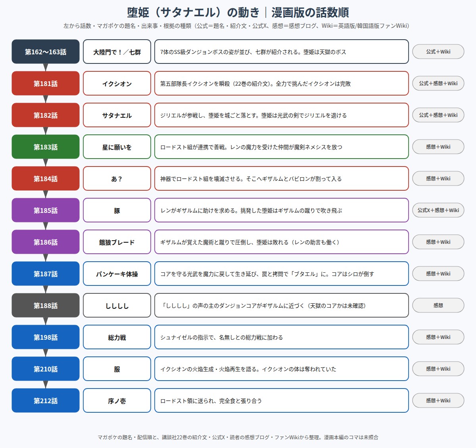
Task: Click the サタナエル chapter title box
Action: pyautogui.click(x=117, y=115)
